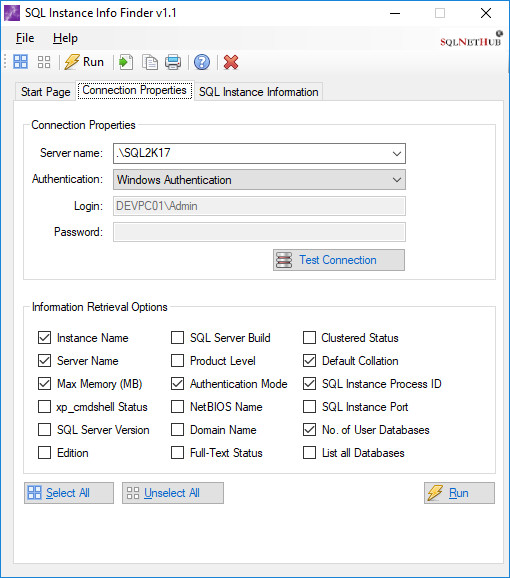Click the Unselect All toolbar grid icon
Viewport: 510px width, 578px height.
pos(44,62)
